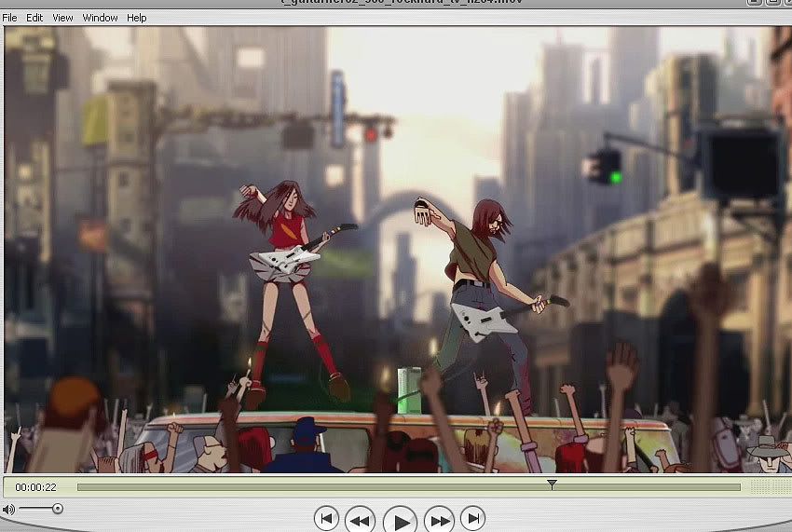
Task: Click the 00:00:22 time display
Action: tap(35, 487)
